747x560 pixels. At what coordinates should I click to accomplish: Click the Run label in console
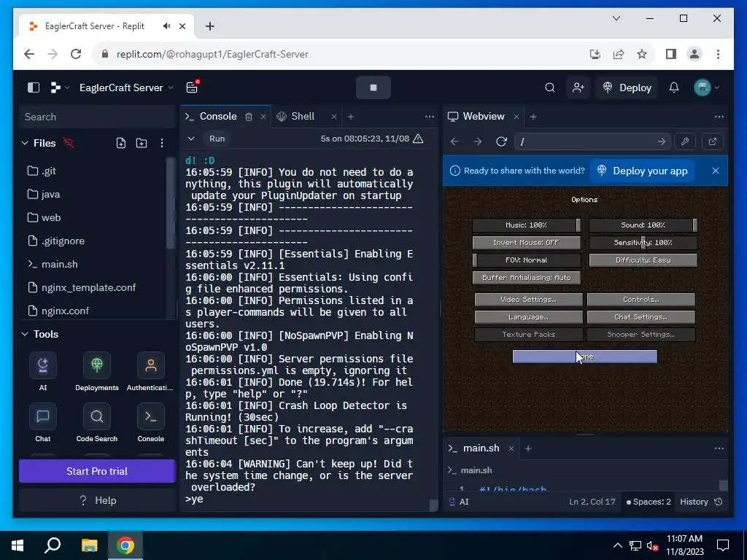pos(217,139)
